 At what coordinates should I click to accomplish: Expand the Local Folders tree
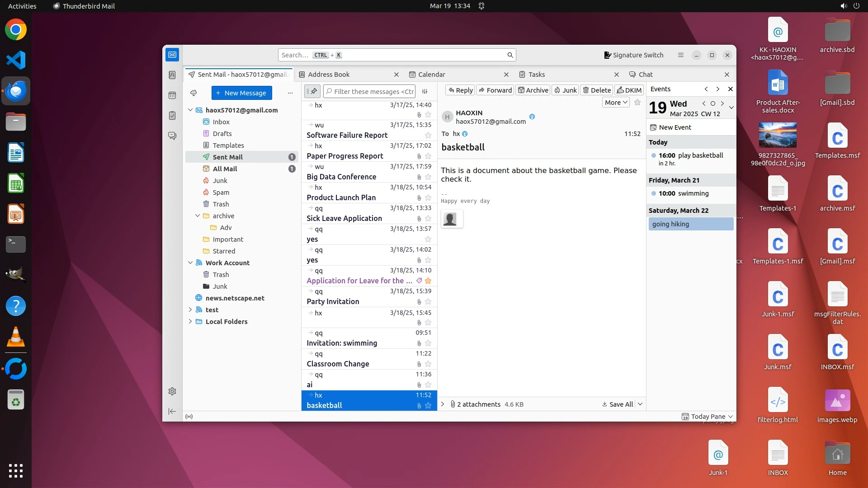point(190,322)
